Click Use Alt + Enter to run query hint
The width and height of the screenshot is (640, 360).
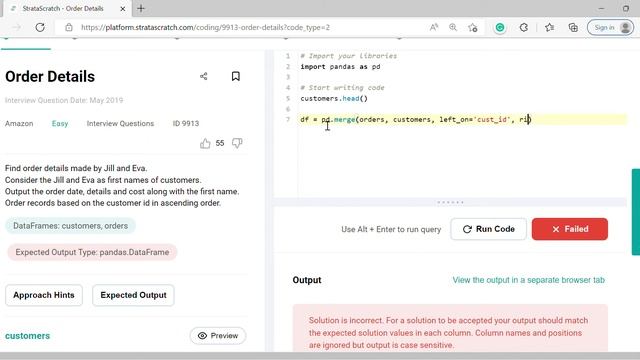click(x=391, y=229)
